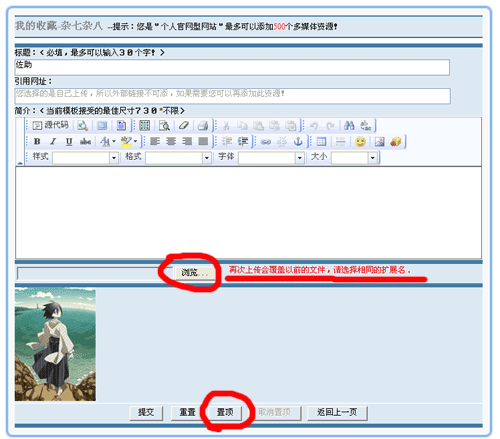Expand the 字体 font dropdown
This screenshot has height=439, width=500.
(x=271, y=157)
